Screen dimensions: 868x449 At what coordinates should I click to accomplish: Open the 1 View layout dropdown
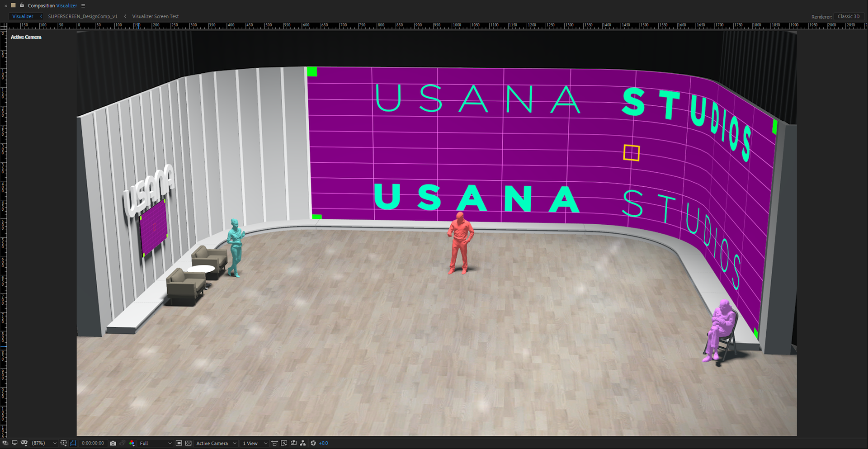tap(255, 443)
